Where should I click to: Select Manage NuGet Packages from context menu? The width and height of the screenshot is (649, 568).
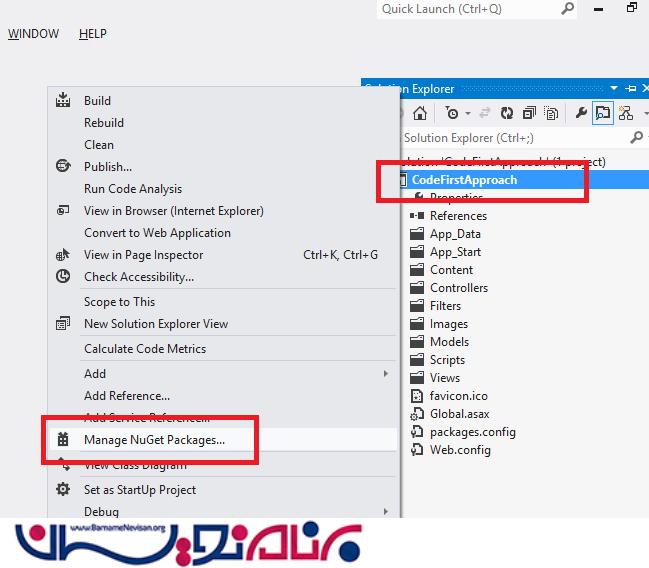pyautogui.click(x=154, y=439)
